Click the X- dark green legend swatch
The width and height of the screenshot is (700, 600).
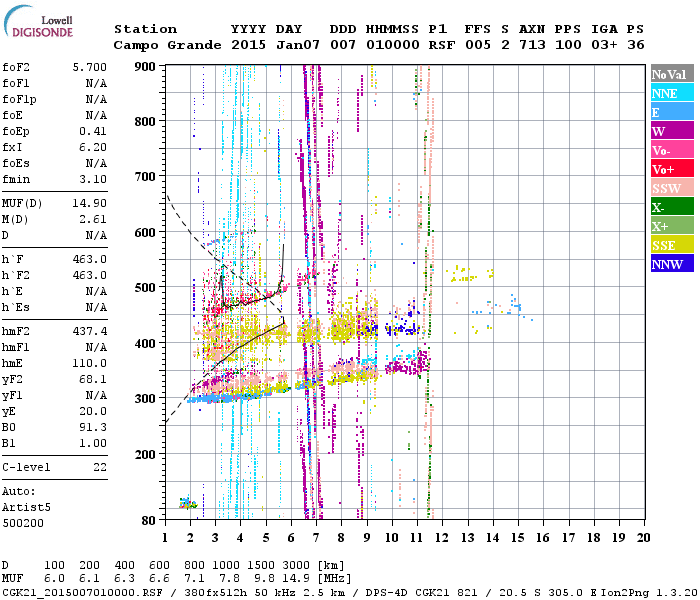(x=672, y=207)
